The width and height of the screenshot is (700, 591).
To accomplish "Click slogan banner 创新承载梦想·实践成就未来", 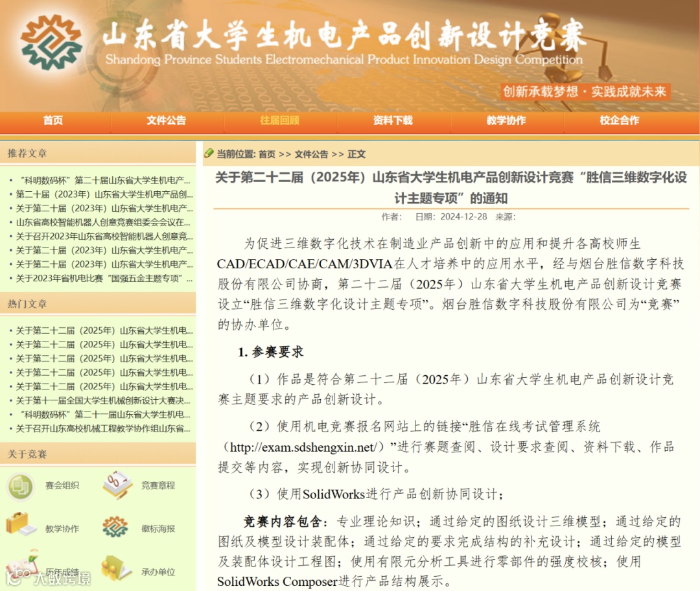I will click(585, 91).
